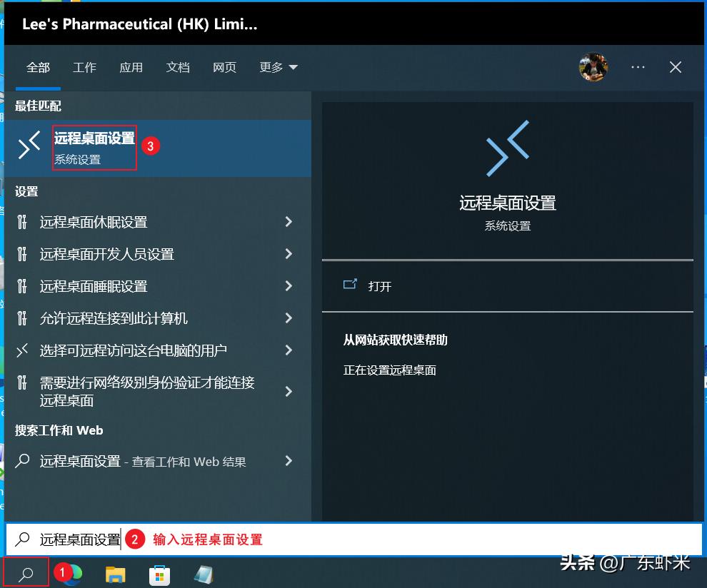Click the key icon beside 远程桌面休眠设置

24,222
